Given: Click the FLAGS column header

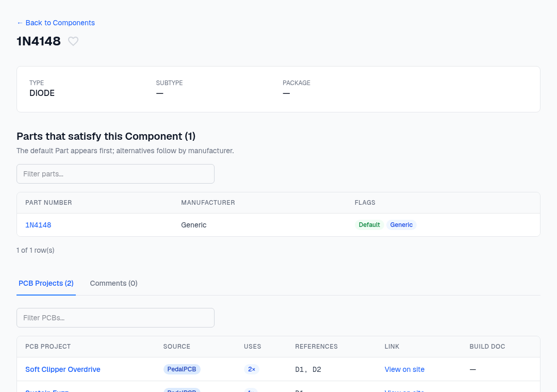Looking at the screenshot, I should [x=365, y=203].
